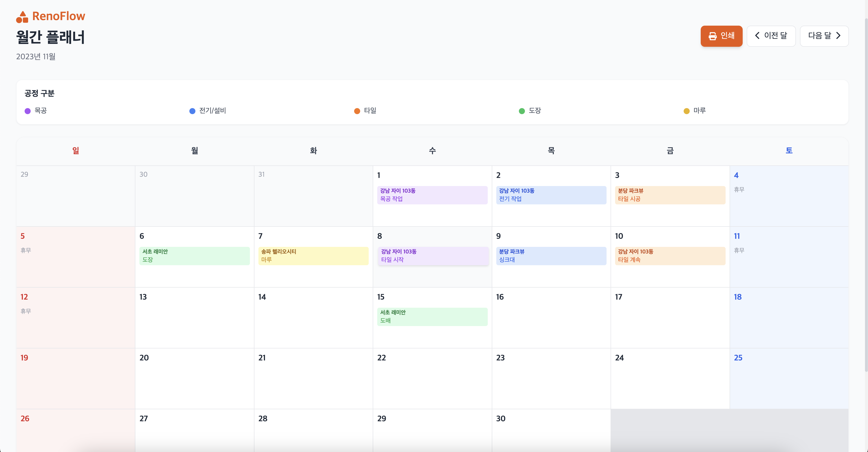868x452 pixels.
Task: Click the left chevron for 이전 달
Action: (757, 36)
